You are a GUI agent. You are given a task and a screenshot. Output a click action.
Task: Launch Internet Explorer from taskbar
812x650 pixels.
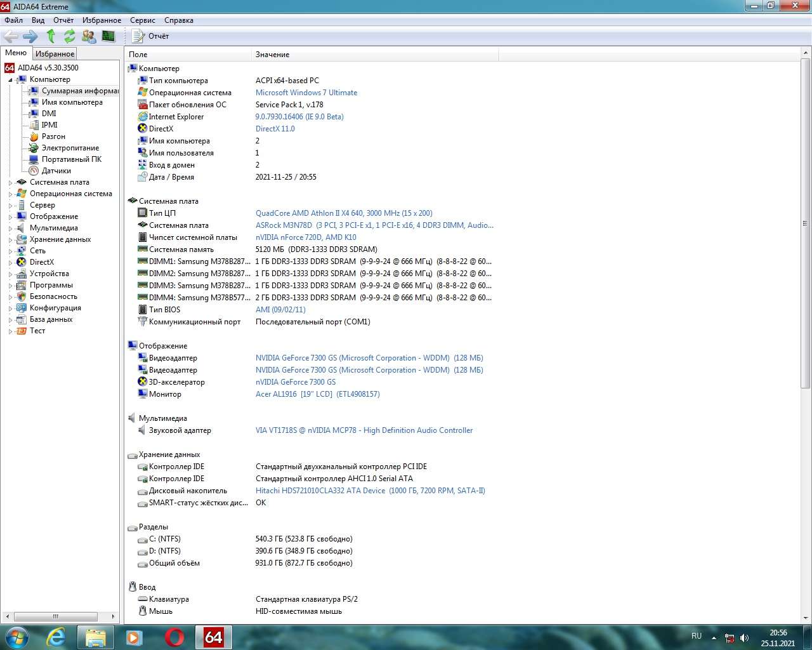click(x=56, y=637)
